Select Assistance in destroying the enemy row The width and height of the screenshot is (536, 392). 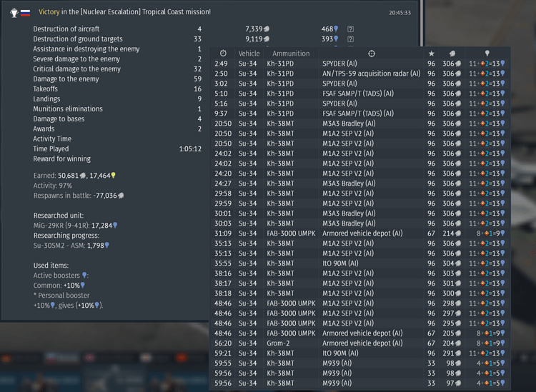(x=117, y=49)
